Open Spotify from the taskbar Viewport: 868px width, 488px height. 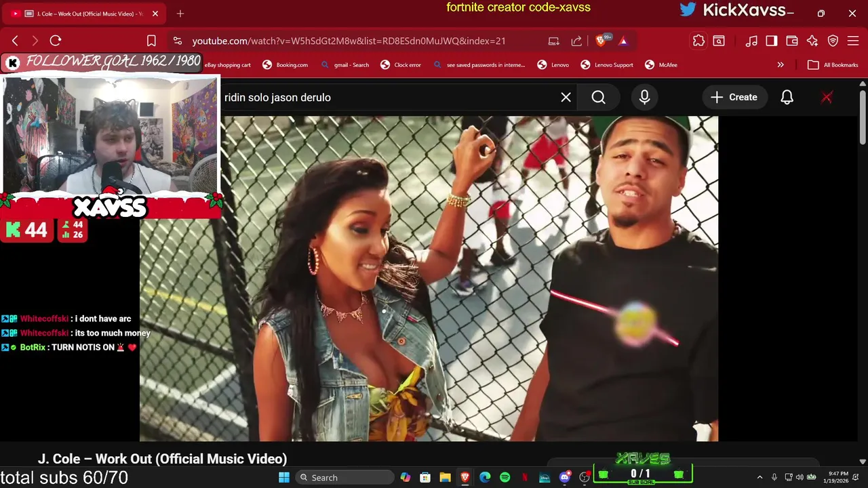(x=505, y=478)
